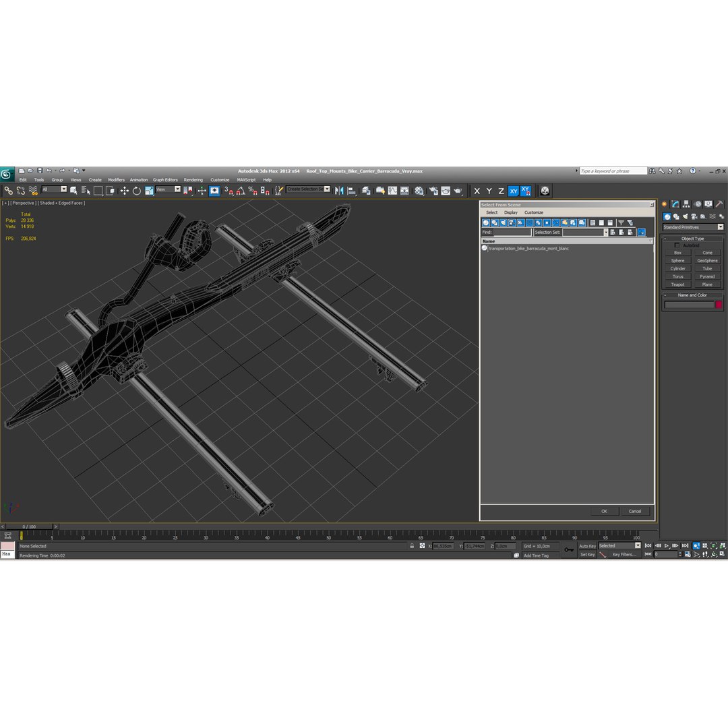Screen dimensions: 728x728
Task: Click the Teapot primitive button
Action: [677, 284]
